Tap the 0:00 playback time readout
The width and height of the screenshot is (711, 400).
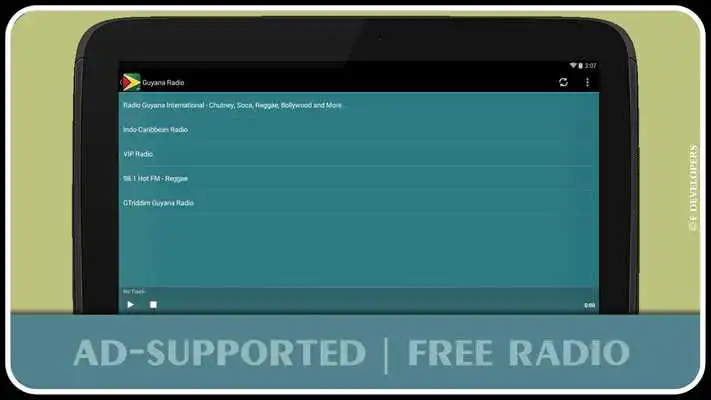coord(589,306)
